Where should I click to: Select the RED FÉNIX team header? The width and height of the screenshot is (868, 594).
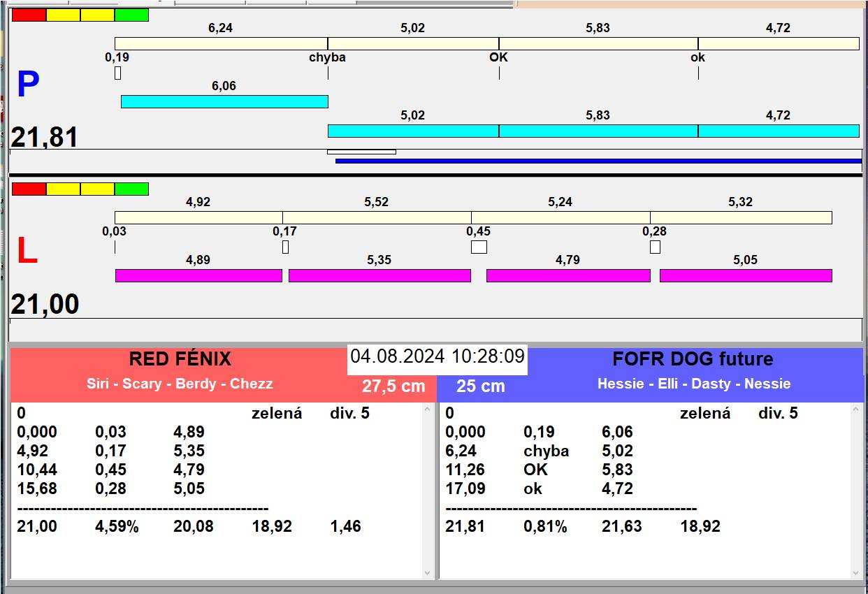coord(180,359)
